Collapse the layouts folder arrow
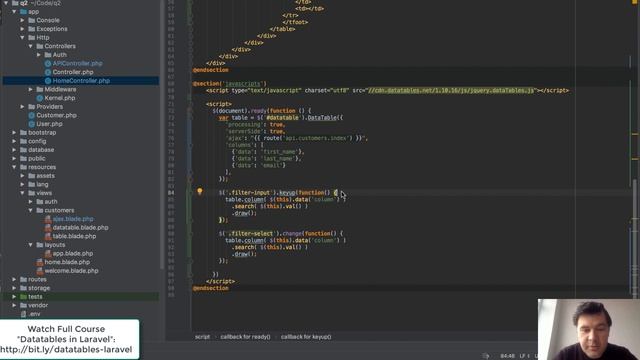The image size is (640, 360). coord(31,244)
